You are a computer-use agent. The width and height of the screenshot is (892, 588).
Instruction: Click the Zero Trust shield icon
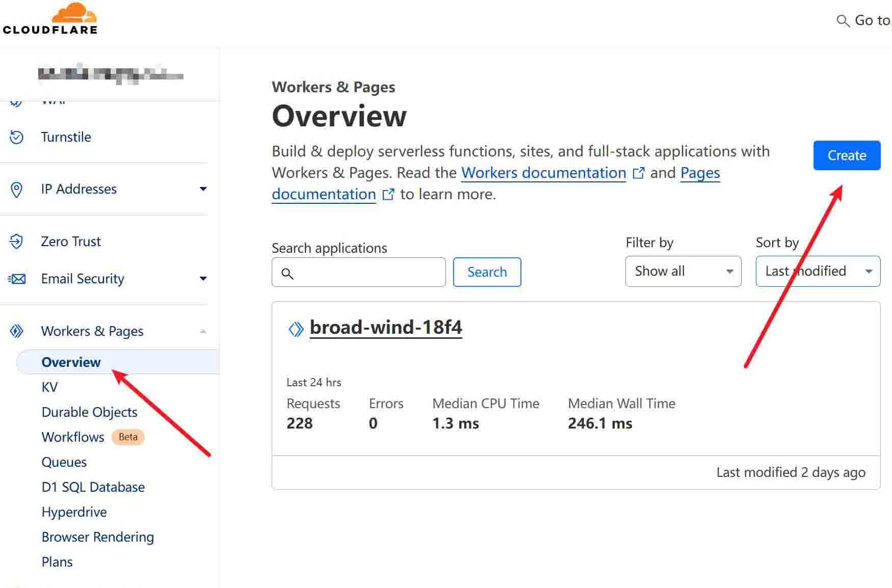pos(16,242)
